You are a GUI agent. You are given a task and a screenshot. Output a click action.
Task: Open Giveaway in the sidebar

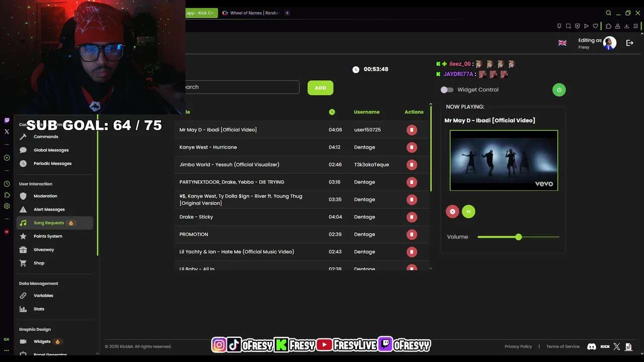coord(44,250)
